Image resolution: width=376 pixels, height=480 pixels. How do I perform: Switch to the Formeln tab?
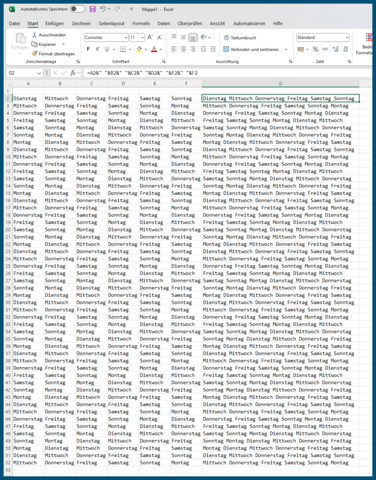click(x=141, y=23)
